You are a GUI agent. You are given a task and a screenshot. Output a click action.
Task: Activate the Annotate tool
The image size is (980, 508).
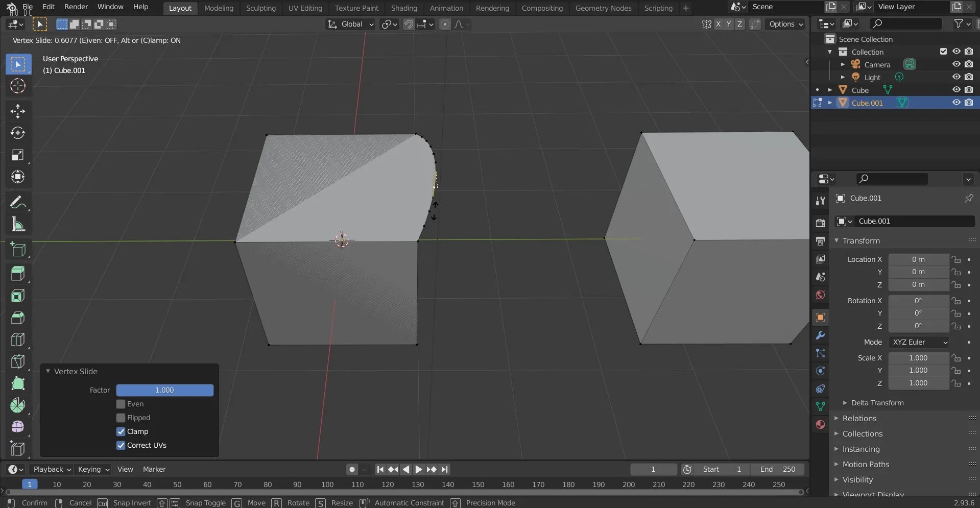point(18,202)
